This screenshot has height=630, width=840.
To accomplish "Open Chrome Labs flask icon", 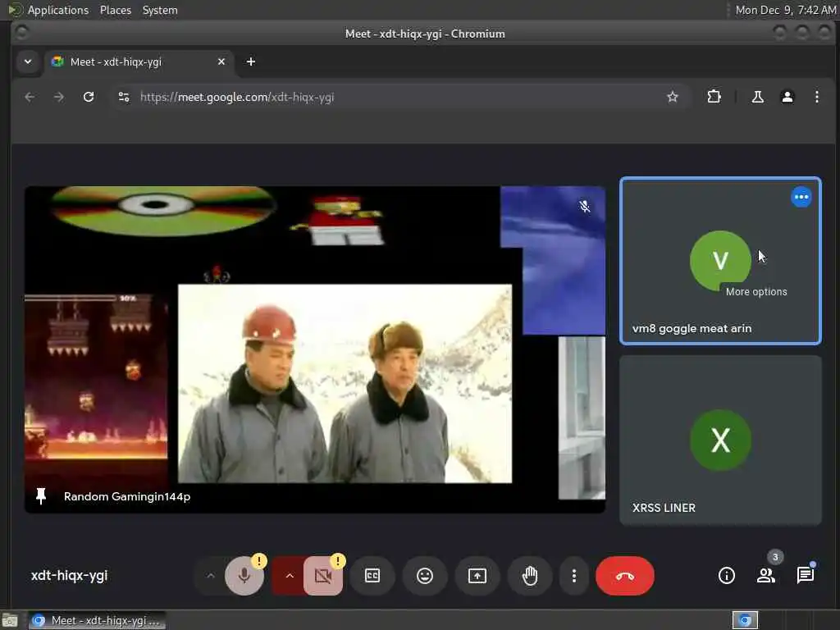I will (757, 97).
